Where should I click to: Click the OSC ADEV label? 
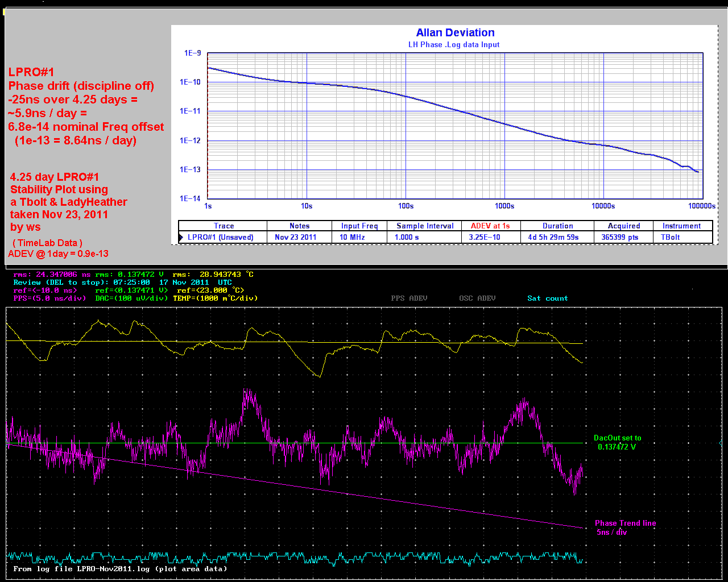477,298
